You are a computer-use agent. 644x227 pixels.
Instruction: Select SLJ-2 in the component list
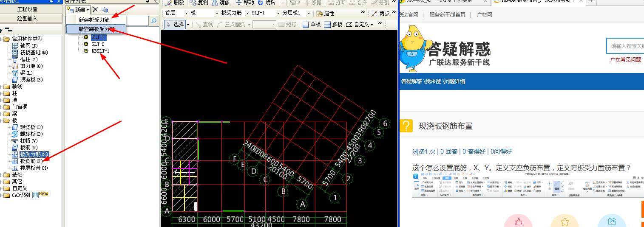98,44
